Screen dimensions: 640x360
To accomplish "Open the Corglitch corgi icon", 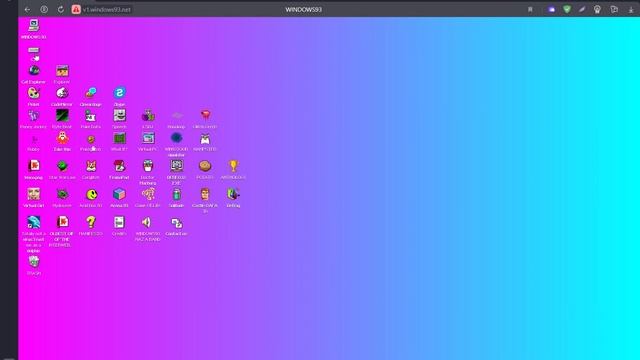I will (91, 166).
